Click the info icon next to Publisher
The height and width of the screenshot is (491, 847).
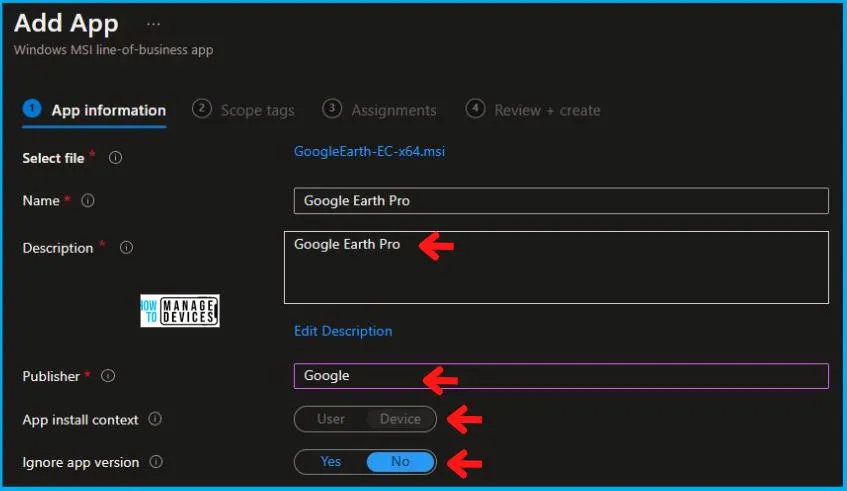(x=108, y=375)
